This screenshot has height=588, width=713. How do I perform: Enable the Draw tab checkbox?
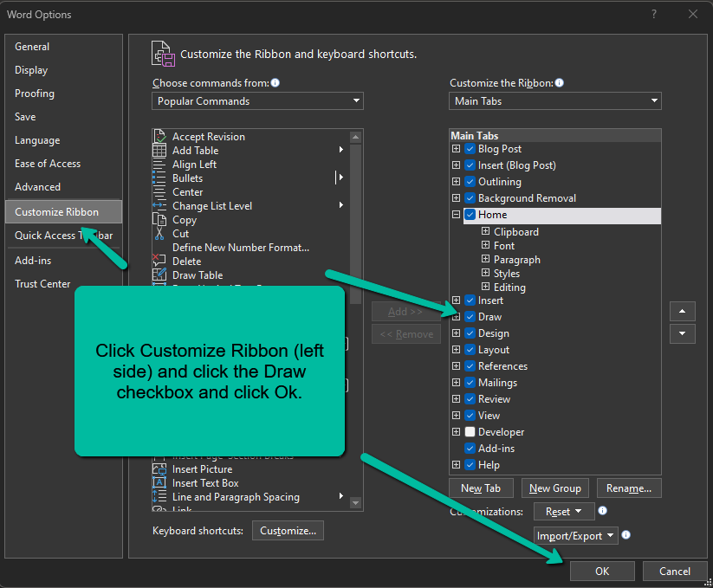(470, 317)
